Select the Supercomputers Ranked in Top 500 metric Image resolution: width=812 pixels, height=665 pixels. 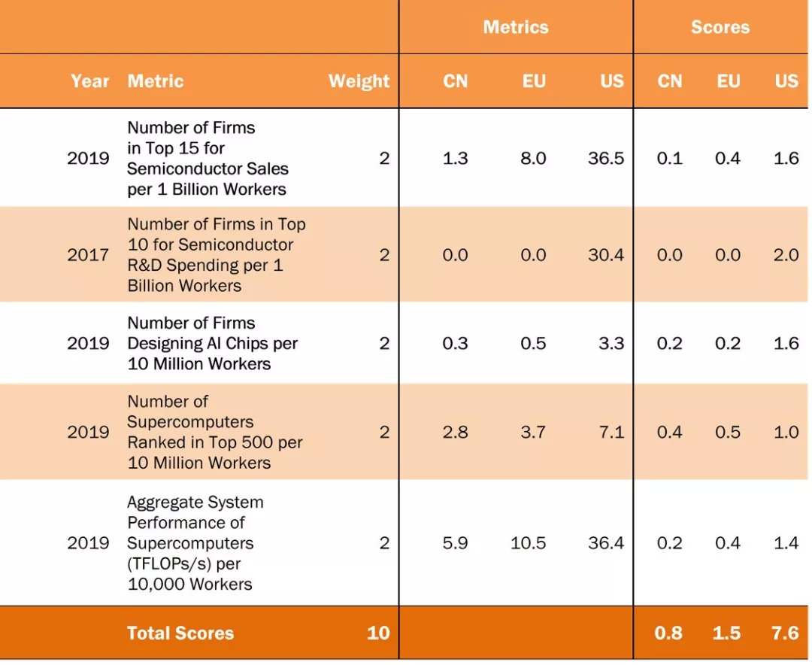click(x=214, y=432)
